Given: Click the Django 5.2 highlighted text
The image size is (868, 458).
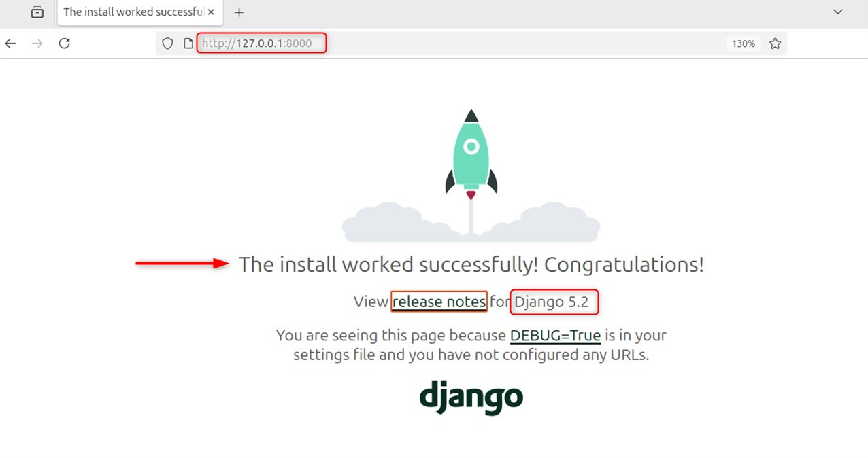Looking at the screenshot, I should coord(552,302).
